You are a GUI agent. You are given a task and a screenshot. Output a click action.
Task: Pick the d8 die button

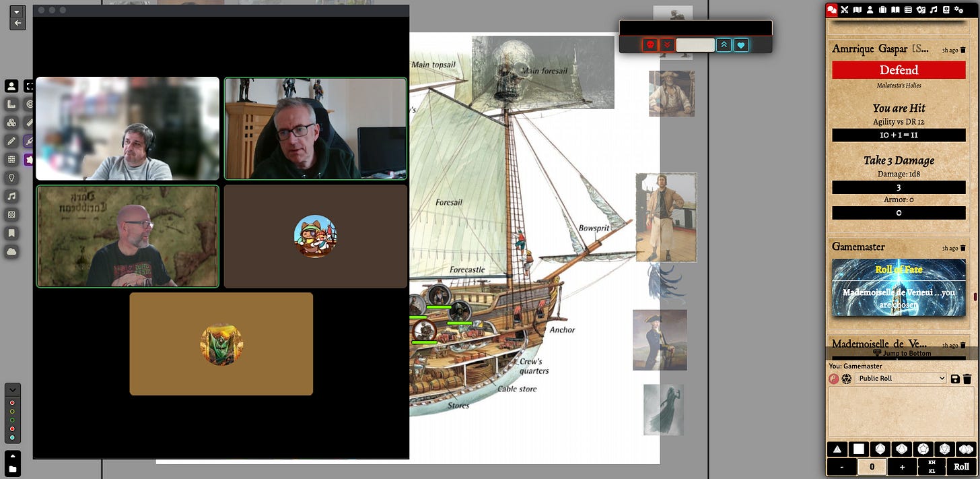[x=880, y=449]
